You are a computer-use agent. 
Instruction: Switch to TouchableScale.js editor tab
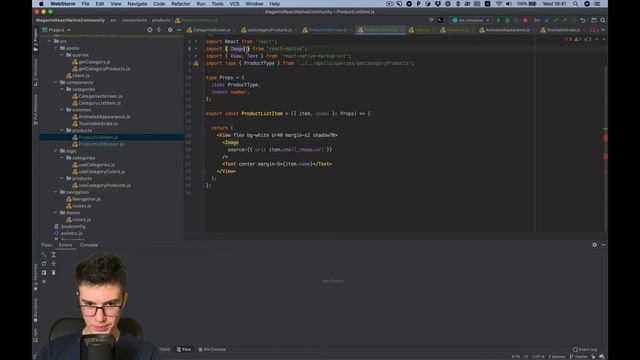(x=563, y=30)
